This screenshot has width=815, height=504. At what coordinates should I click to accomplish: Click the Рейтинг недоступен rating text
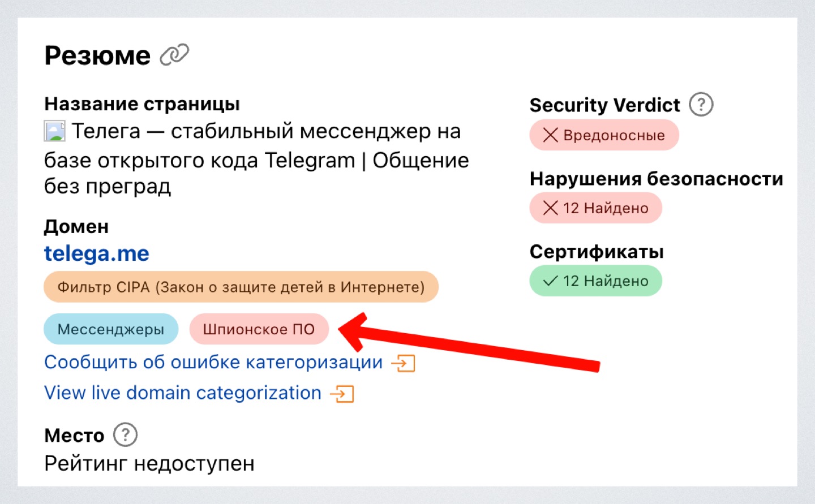coord(149,463)
